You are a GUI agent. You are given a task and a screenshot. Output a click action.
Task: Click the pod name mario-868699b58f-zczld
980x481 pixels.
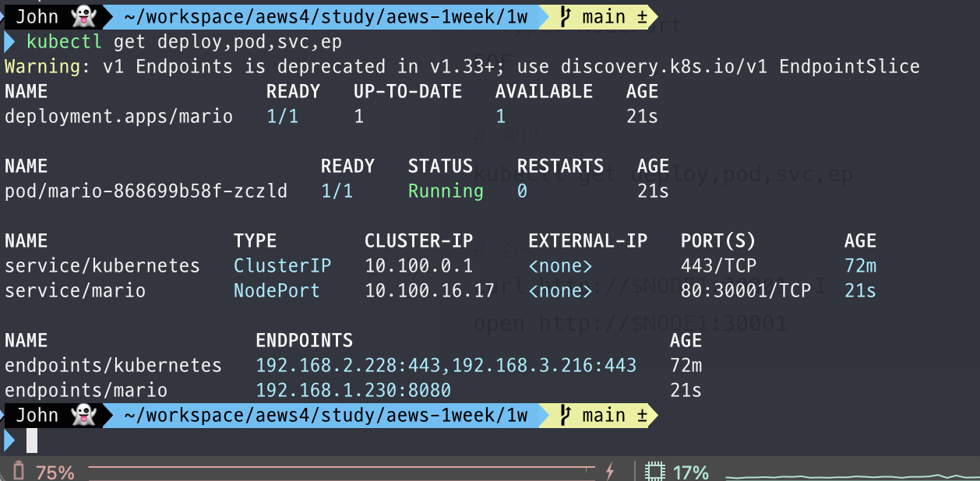(146, 191)
